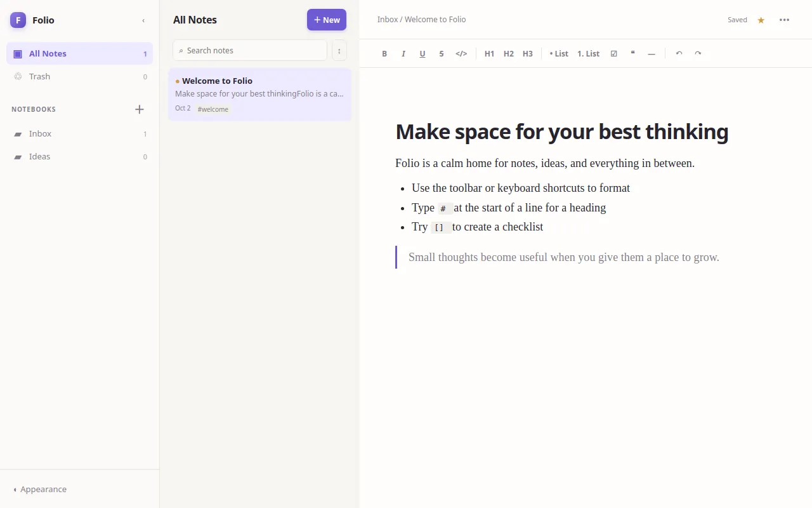Screen dimensions: 812x508
Task: Redo the last edit
Action: (698, 53)
